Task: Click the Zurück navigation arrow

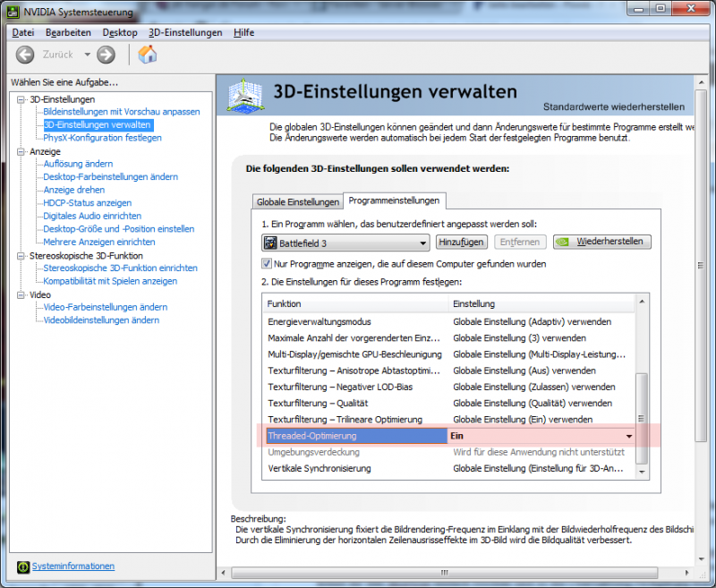Action: point(24,55)
